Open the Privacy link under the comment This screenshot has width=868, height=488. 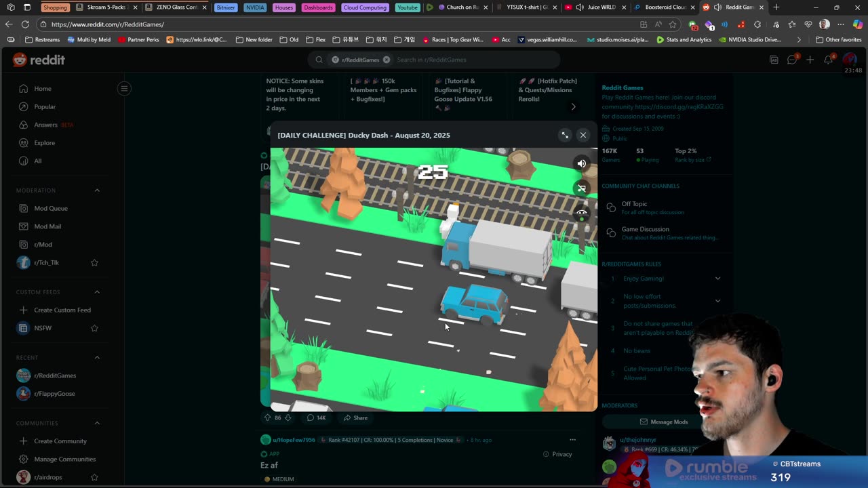click(557, 454)
